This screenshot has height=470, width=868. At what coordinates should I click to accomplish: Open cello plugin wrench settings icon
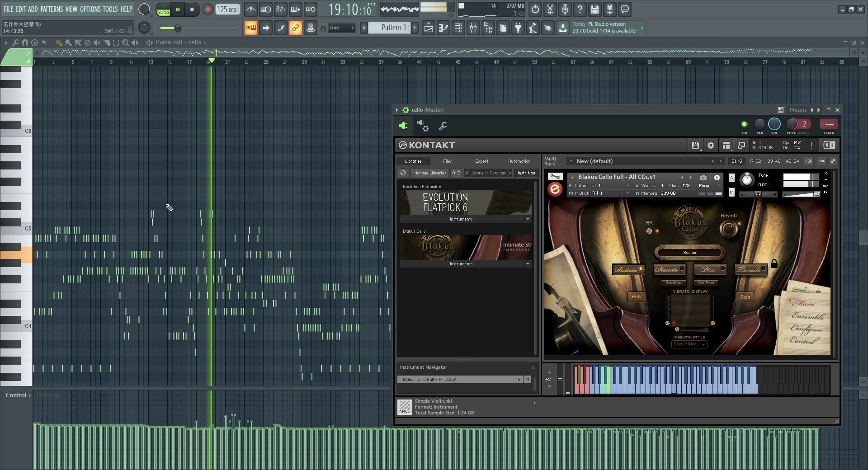tap(443, 126)
